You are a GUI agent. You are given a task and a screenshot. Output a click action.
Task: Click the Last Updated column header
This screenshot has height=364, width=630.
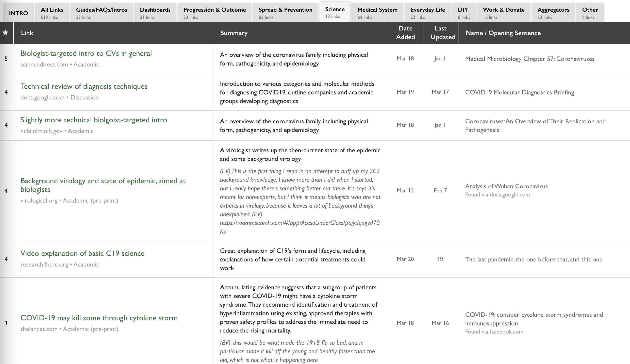point(440,33)
